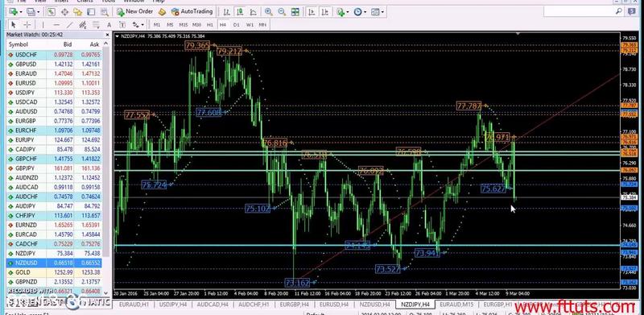Click the triangle beside NZDJPY,H4 chart title
This screenshot has height=315, width=644.
[118, 36]
